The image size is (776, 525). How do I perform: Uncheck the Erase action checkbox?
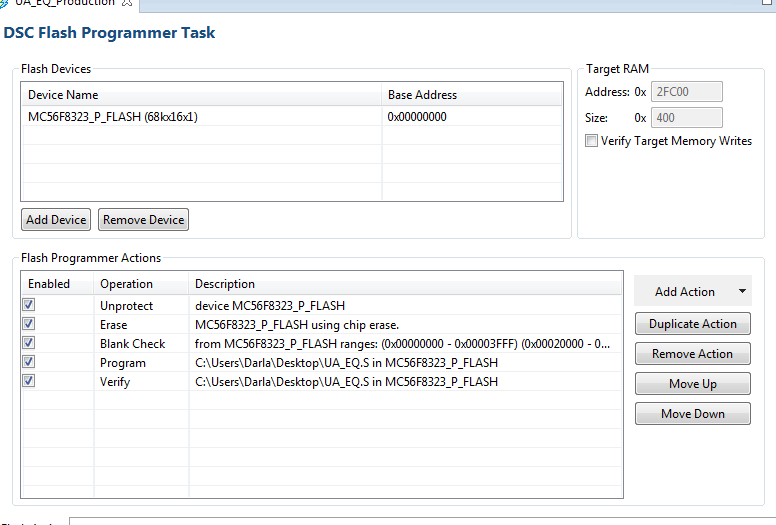(x=29, y=324)
